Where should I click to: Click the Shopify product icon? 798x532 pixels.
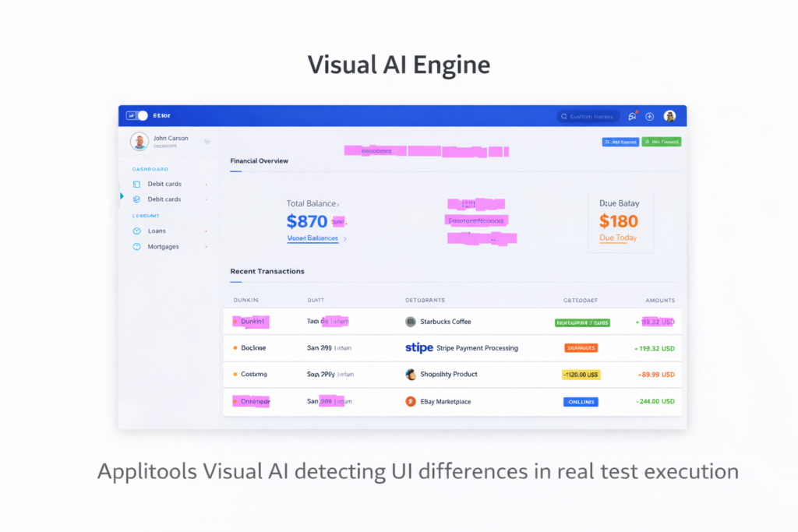point(411,375)
